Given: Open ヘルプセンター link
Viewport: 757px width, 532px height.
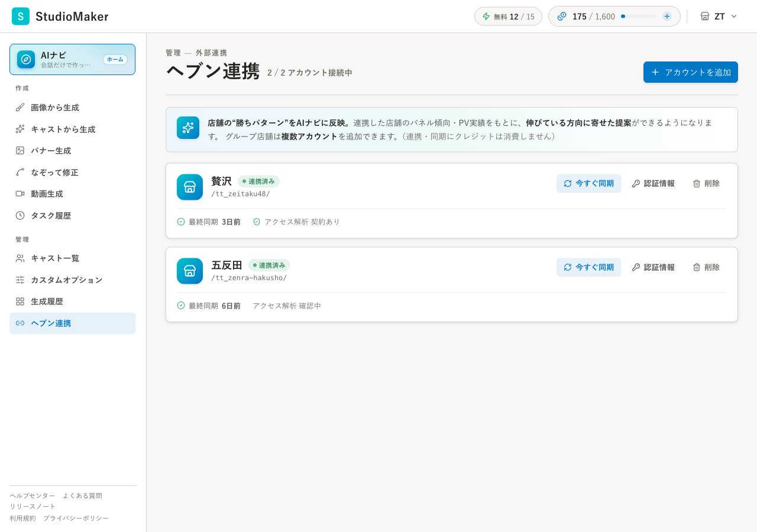Looking at the screenshot, I should click(32, 496).
